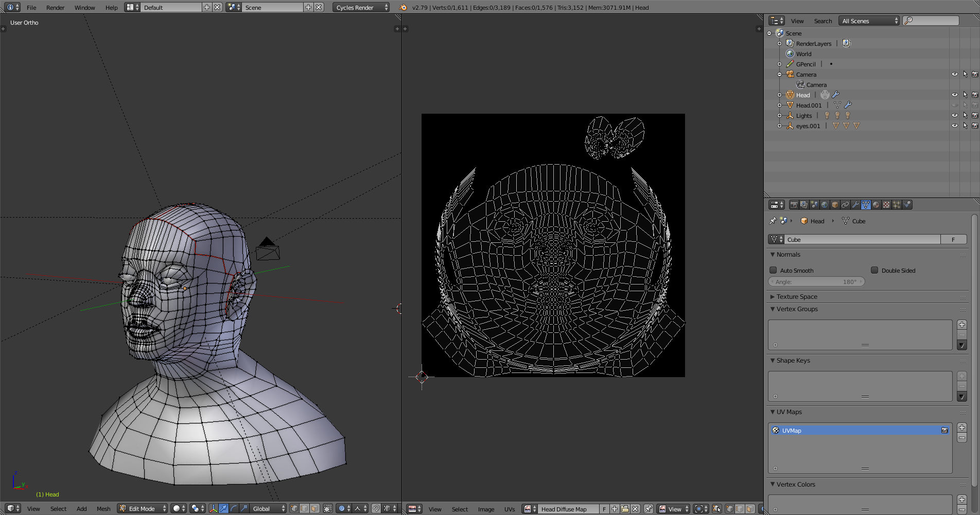Screen dimensions: 980x515
Task: Remove the UV map with minus button
Action: click(x=962, y=438)
